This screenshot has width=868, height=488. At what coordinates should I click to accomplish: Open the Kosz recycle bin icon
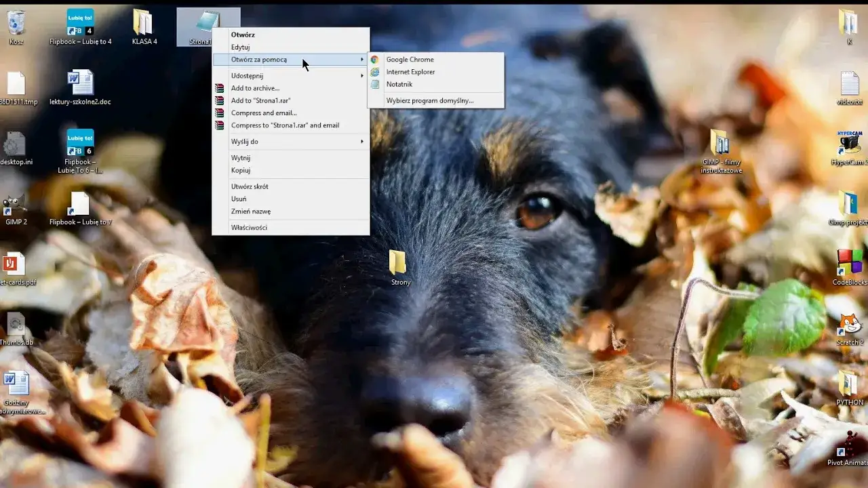(x=16, y=23)
